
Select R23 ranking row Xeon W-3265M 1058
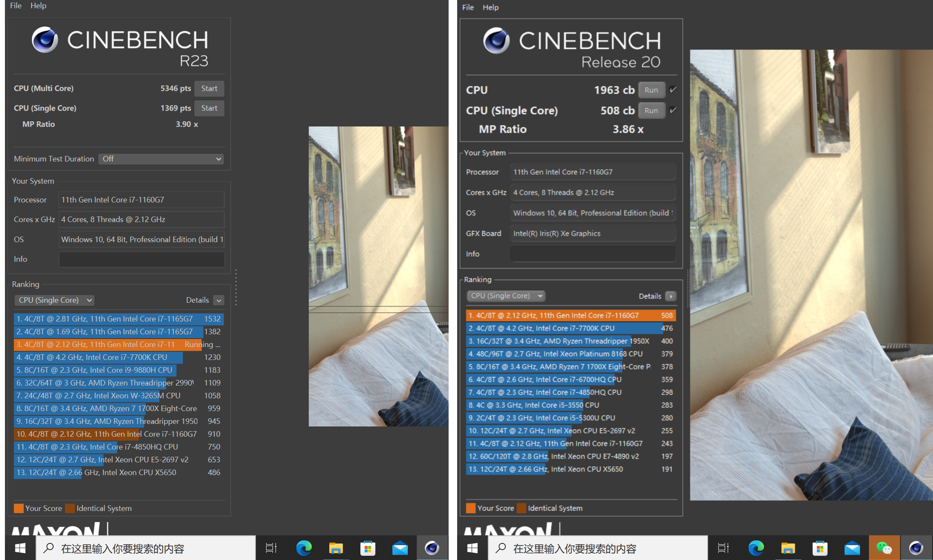click(119, 396)
